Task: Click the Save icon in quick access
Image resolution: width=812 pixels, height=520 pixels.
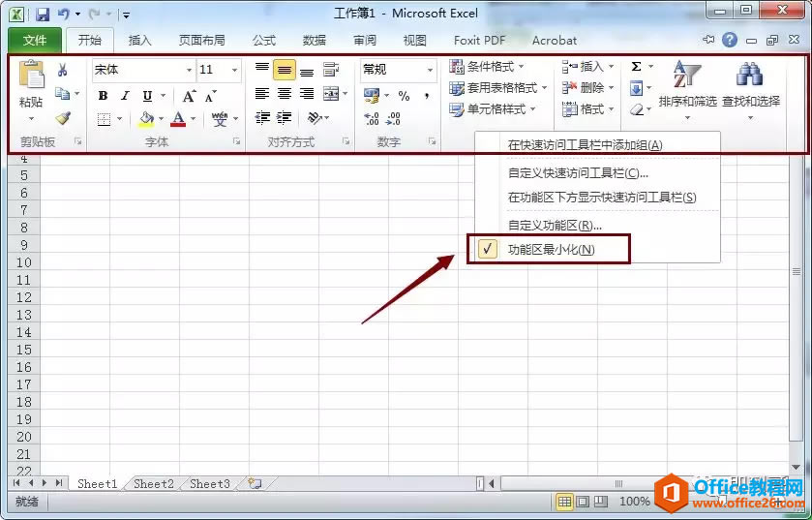Action: [x=43, y=14]
